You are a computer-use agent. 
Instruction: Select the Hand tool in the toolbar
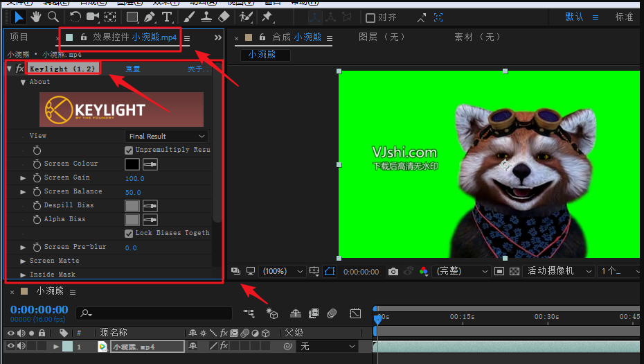point(35,17)
